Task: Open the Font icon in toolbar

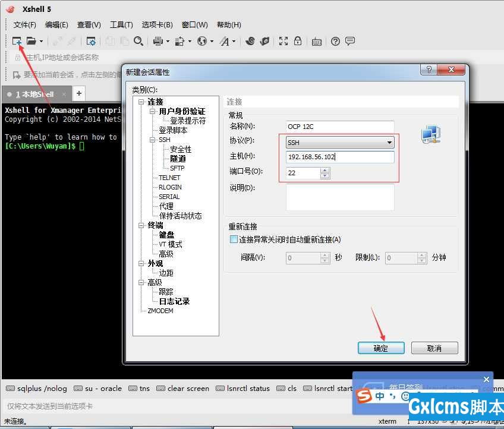Action: click(x=225, y=41)
